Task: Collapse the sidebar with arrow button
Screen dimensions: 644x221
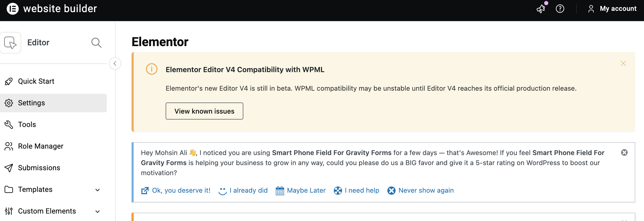Action: pos(115,63)
